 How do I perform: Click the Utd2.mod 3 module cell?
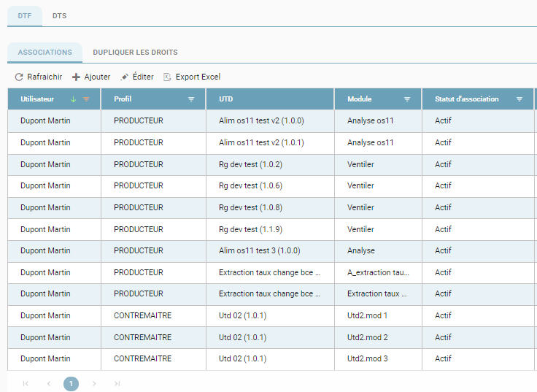378,359
